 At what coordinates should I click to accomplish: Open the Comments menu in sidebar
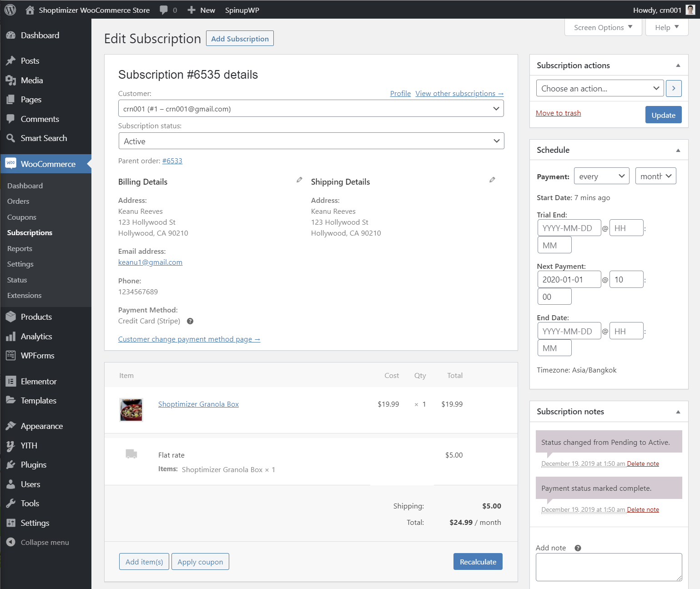(40, 119)
